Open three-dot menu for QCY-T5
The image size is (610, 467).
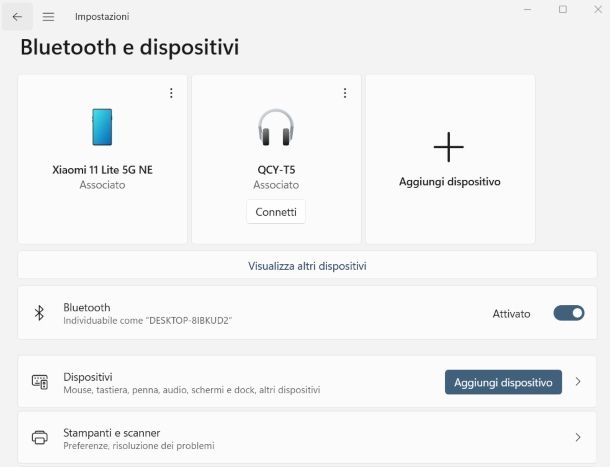(345, 93)
